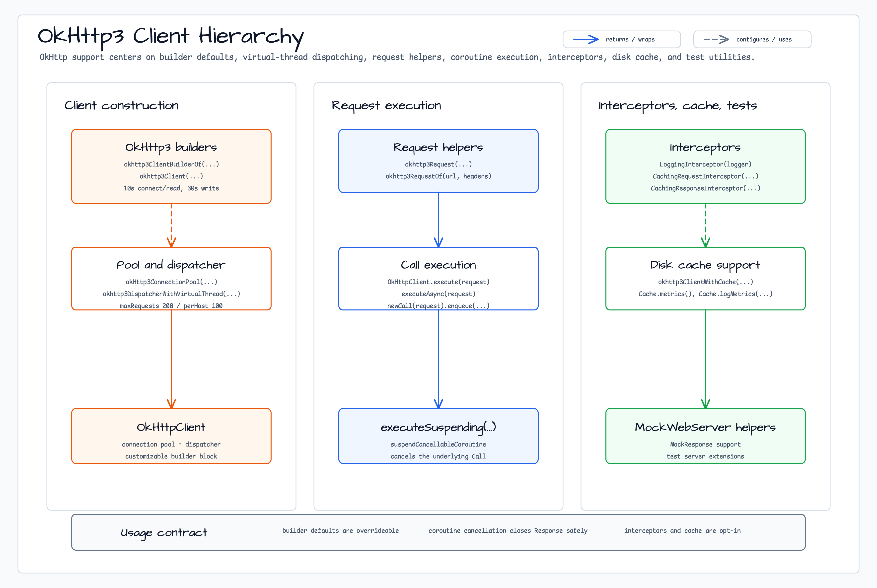The width and height of the screenshot is (877, 588).
Task: Click 'MockResponse support' text
Action: click(705, 444)
